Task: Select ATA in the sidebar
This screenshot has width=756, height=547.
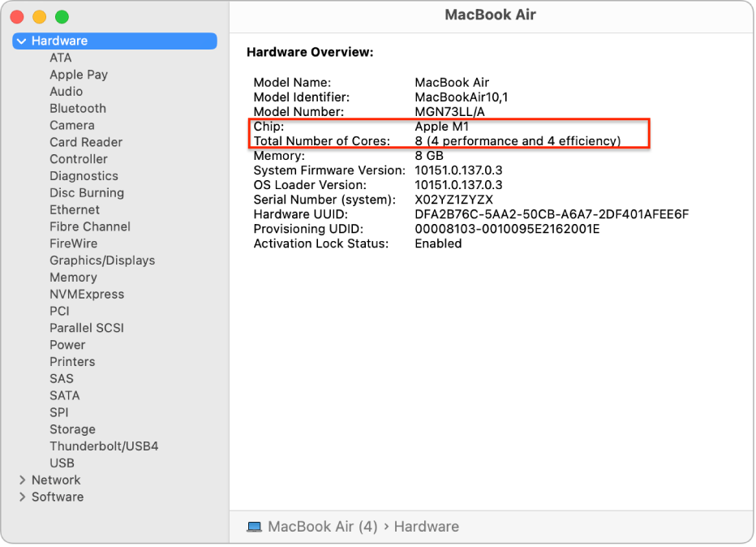Action: click(x=61, y=58)
